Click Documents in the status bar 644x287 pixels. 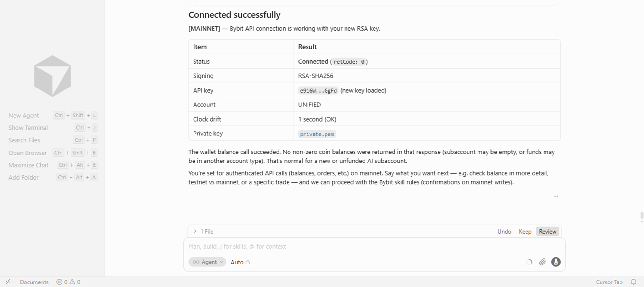34,282
